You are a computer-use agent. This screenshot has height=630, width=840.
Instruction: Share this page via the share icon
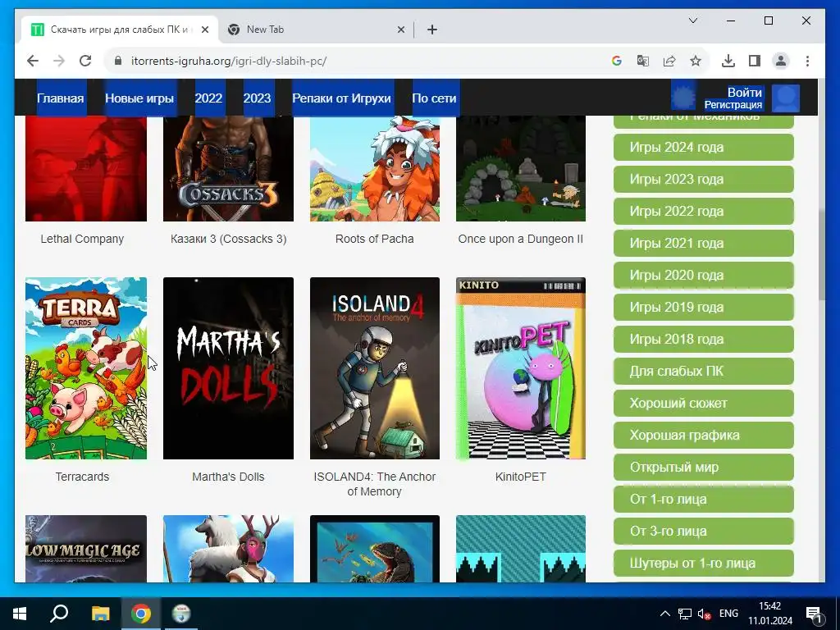coord(669,61)
